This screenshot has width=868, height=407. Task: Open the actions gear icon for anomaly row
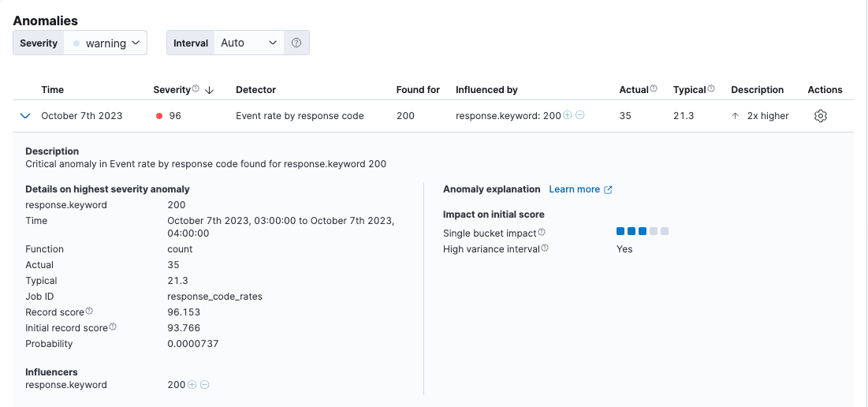(820, 116)
